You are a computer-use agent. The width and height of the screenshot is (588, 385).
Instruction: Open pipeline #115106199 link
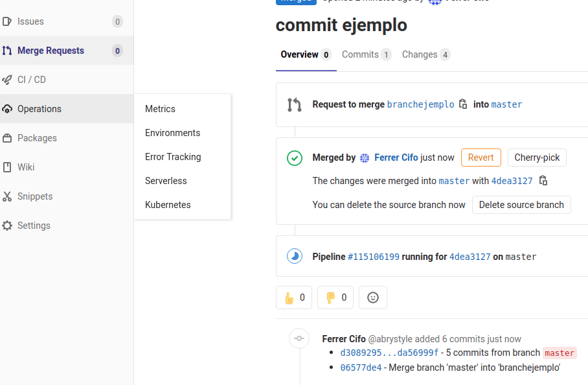[374, 257]
